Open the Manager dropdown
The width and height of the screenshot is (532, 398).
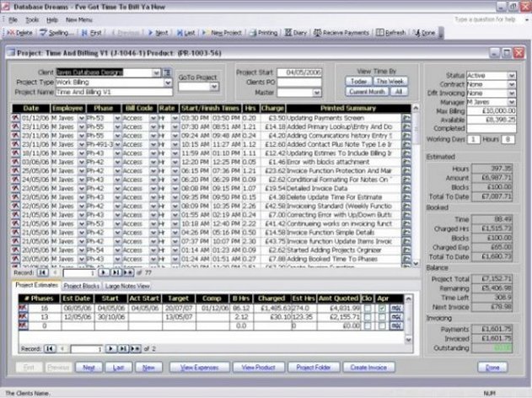click(512, 102)
